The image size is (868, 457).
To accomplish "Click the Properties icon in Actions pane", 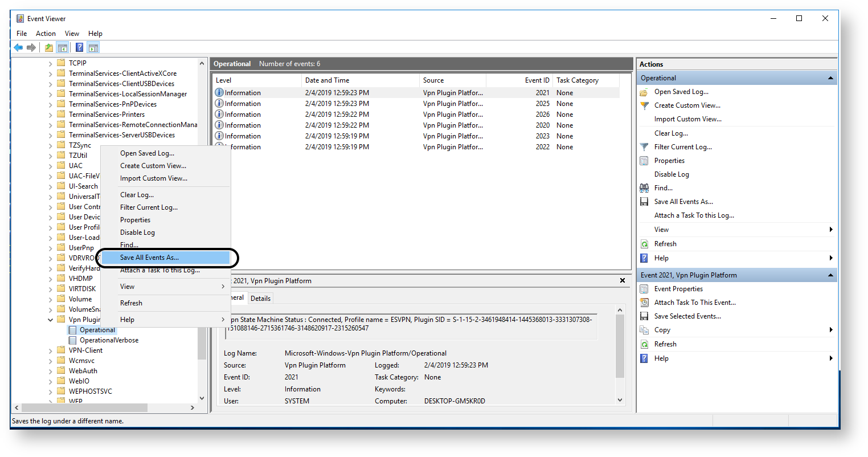I will (645, 160).
